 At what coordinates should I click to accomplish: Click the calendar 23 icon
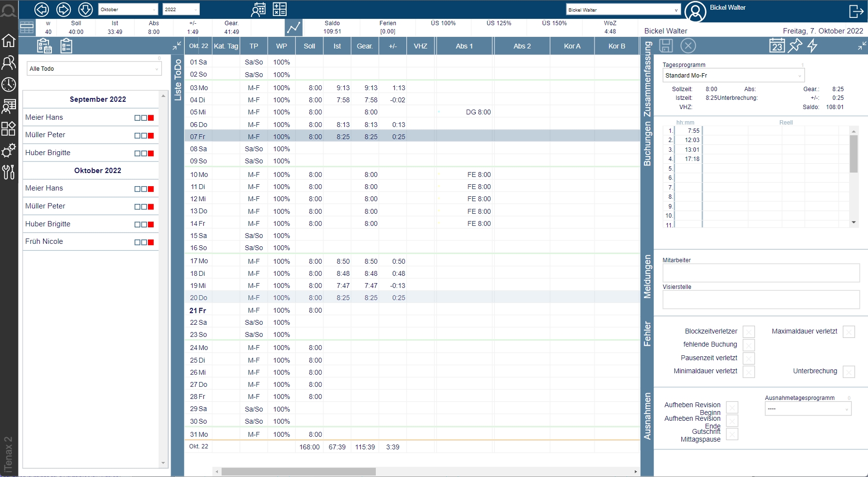click(x=777, y=46)
